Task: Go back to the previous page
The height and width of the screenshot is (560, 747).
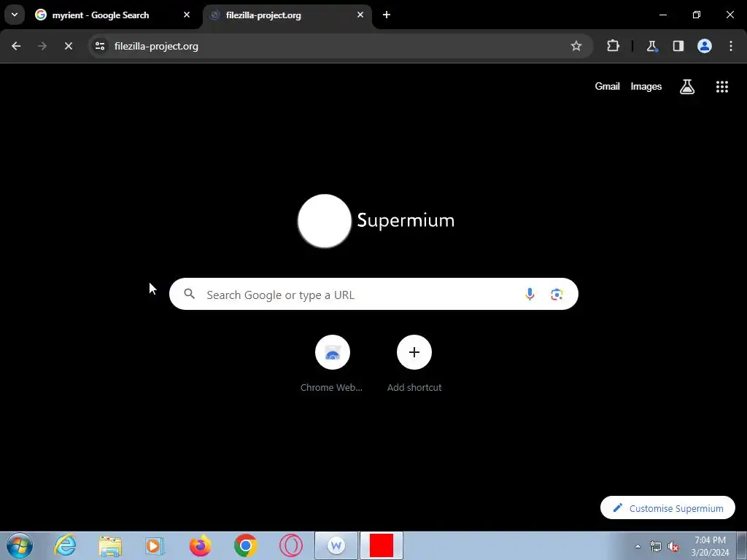Action: [16, 46]
